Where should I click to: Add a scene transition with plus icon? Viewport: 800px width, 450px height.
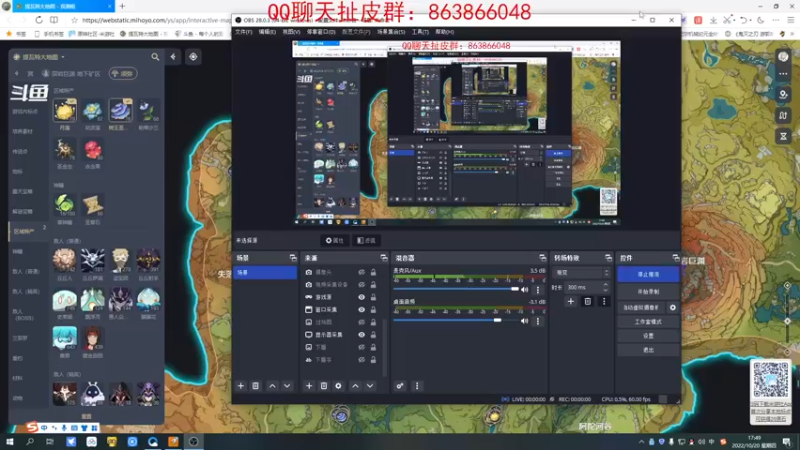(570, 302)
